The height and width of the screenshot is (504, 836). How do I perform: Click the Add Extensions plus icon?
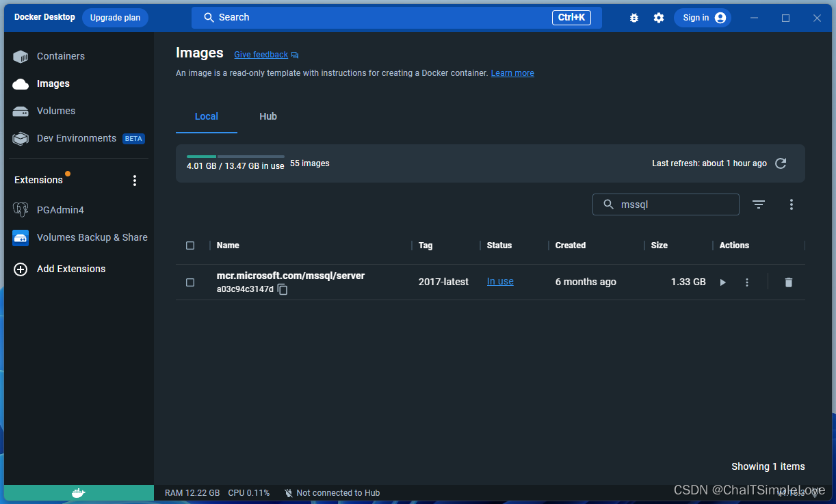(x=21, y=269)
